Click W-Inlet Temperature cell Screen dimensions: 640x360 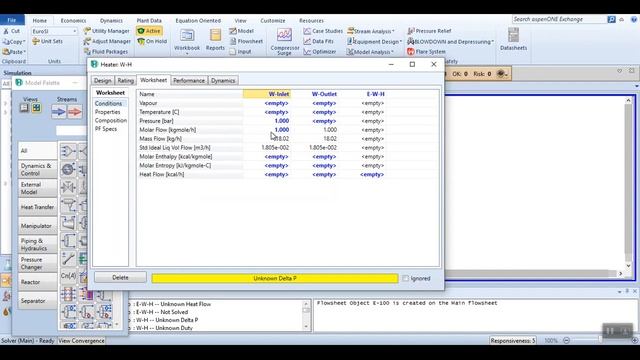(267, 112)
